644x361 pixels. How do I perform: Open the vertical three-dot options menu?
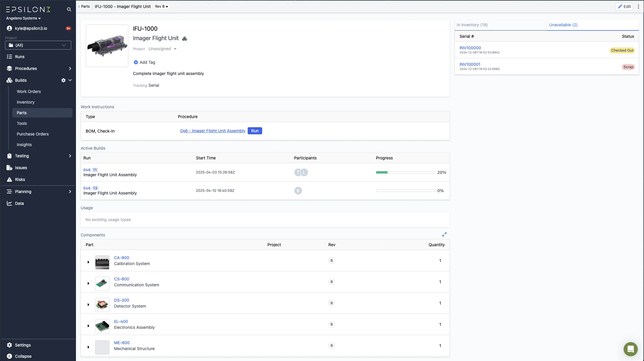click(638, 6)
